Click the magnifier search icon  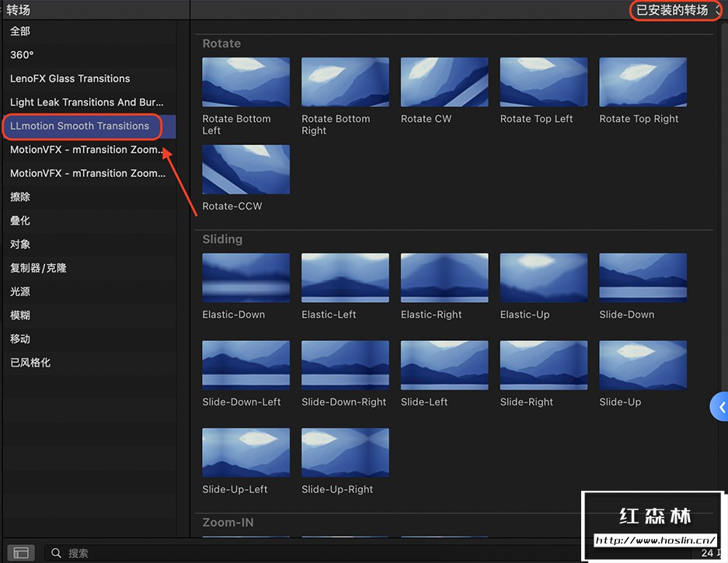click(x=56, y=553)
